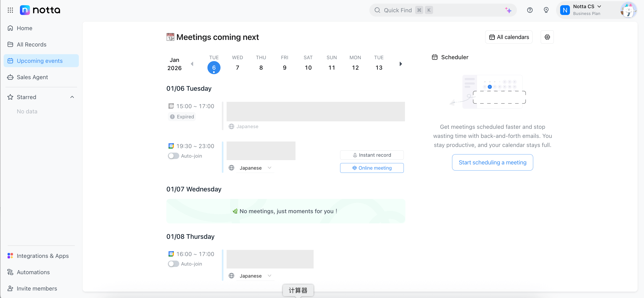Click the 01/07 Wednesday heading
The height and width of the screenshot is (298, 644).
click(194, 189)
